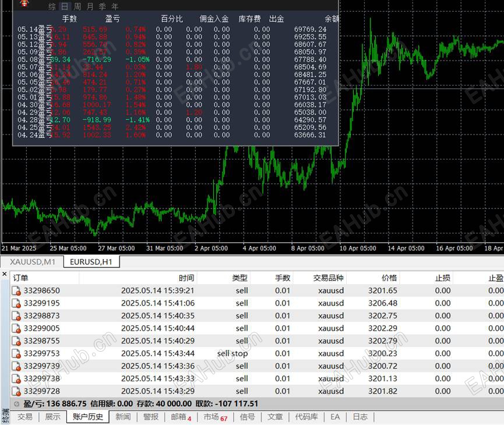Open the 市场 tab

tap(216, 417)
